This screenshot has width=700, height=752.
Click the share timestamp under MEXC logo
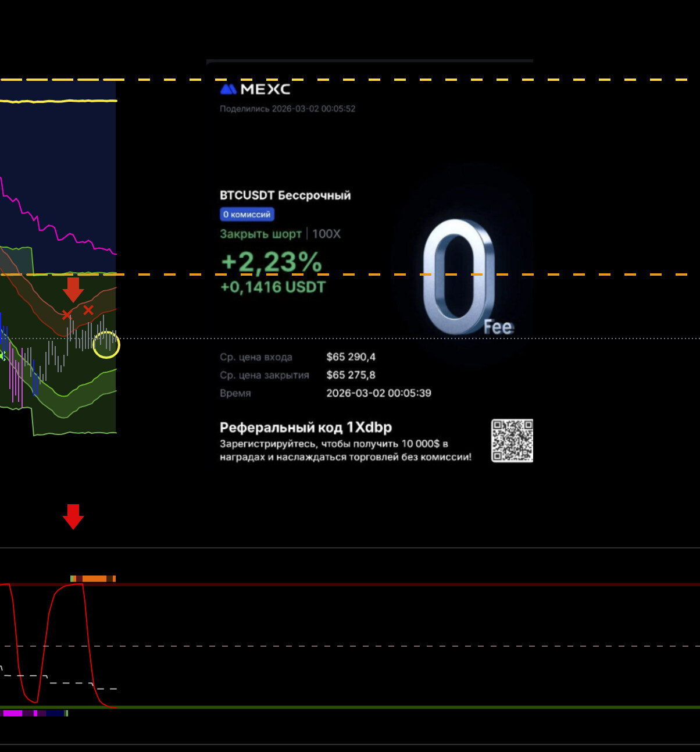(x=287, y=109)
